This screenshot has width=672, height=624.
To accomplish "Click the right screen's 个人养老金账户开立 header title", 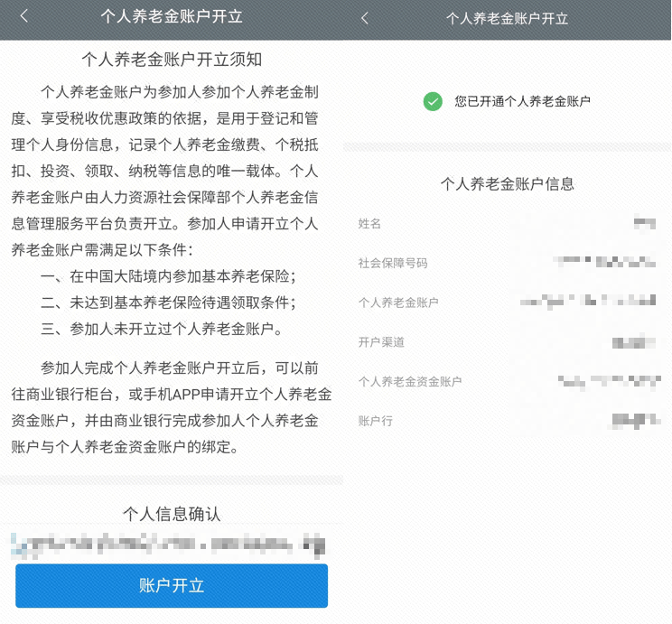I will 507,18.
